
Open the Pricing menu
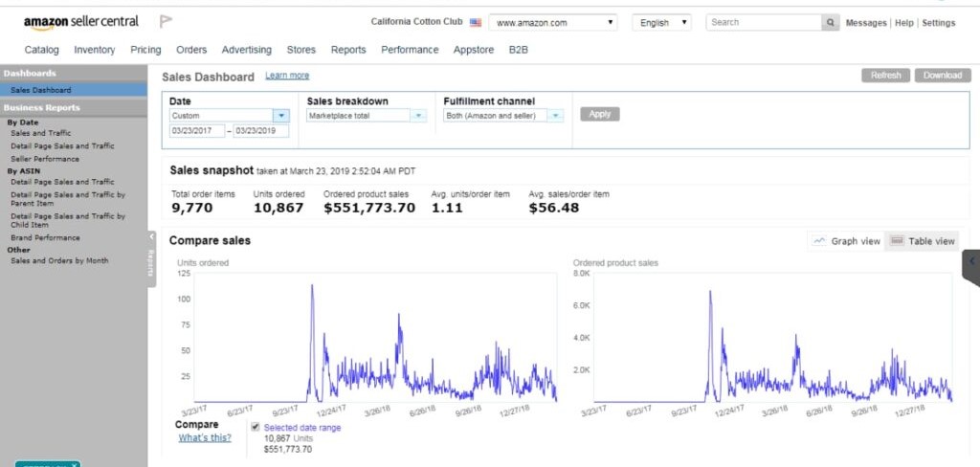pos(145,50)
